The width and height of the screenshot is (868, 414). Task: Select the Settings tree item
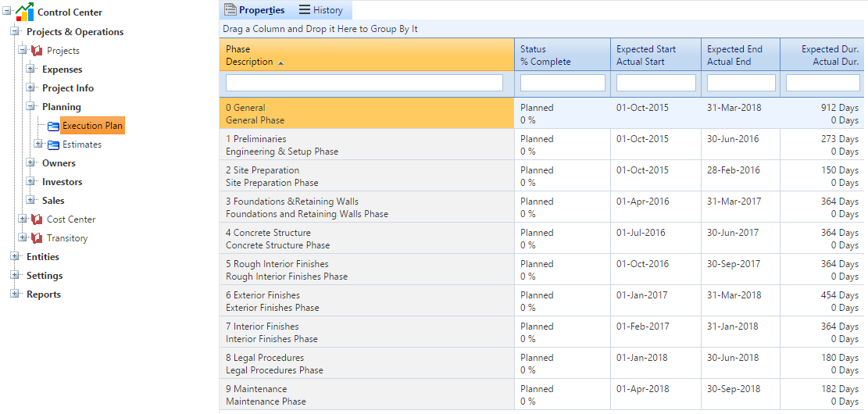pos(45,276)
